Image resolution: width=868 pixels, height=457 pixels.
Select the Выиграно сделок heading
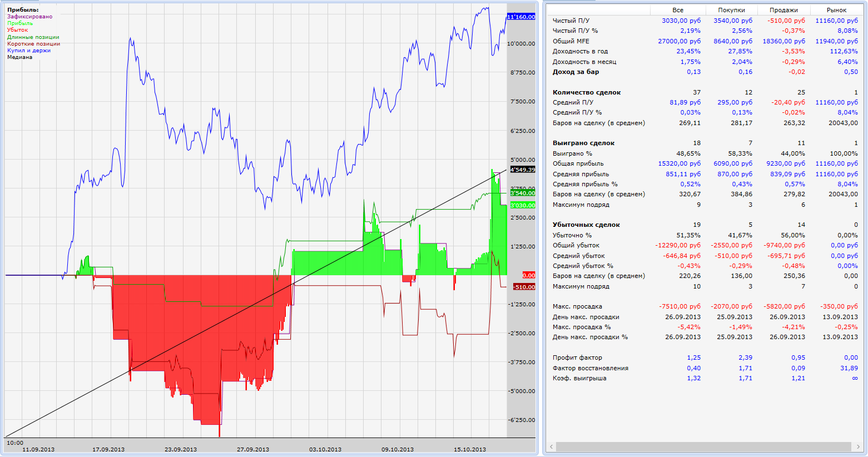pos(583,143)
